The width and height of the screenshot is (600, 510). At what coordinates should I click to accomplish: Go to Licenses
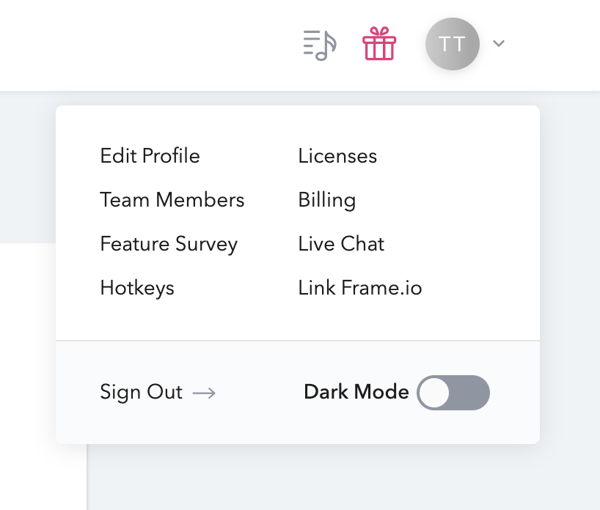coord(337,156)
